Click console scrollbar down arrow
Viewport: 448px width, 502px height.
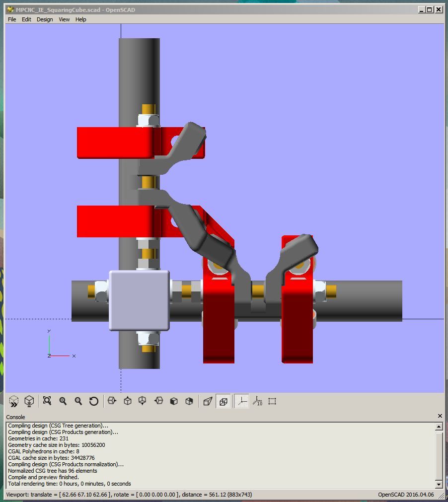click(439, 484)
